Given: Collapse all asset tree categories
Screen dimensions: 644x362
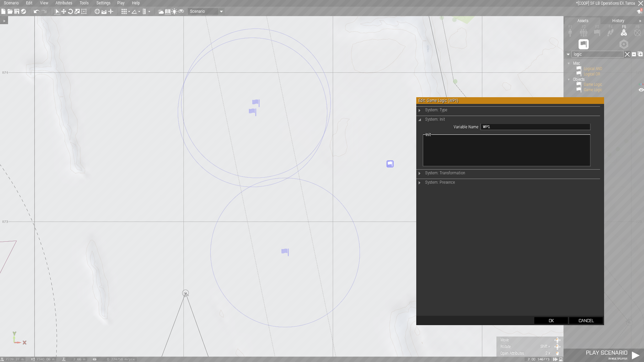Looking at the screenshot, I should click(x=634, y=54).
